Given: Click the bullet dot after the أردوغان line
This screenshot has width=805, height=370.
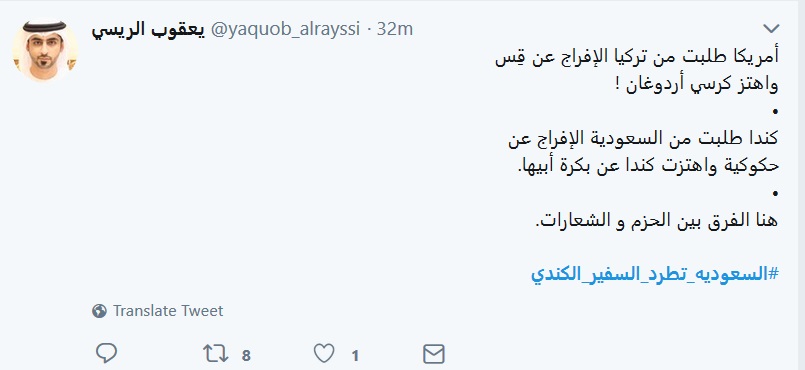Looking at the screenshot, I should (x=776, y=112).
